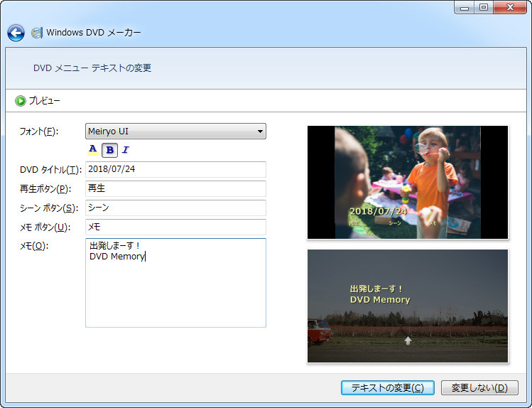Click white up arrow in memo preview
The height and width of the screenshot is (408, 532).
click(x=408, y=340)
